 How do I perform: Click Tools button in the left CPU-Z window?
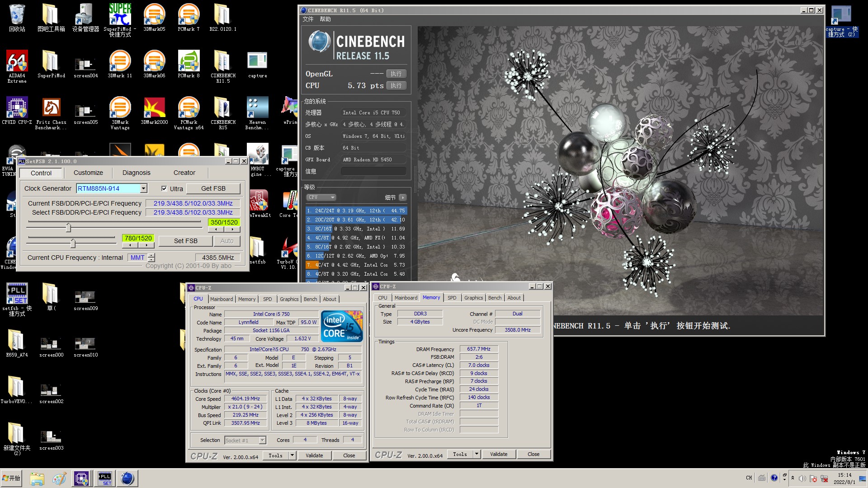(275, 455)
